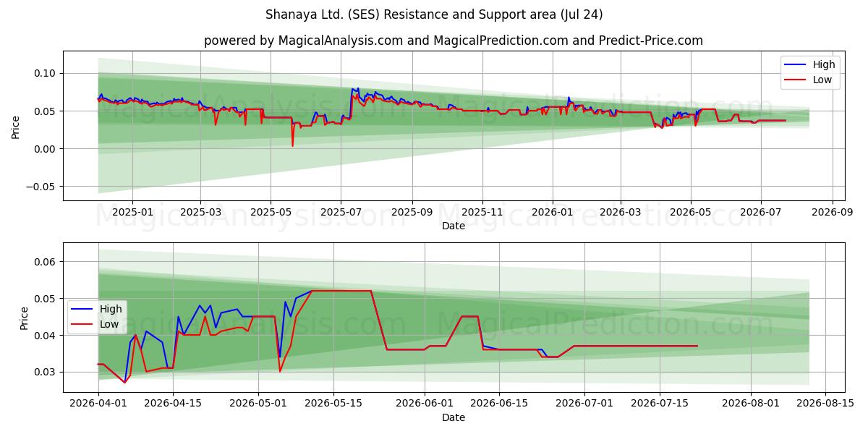This screenshot has width=868, height=434.
Task: Click the "−0.05" y-axis label of top chart
Action: 41,186
